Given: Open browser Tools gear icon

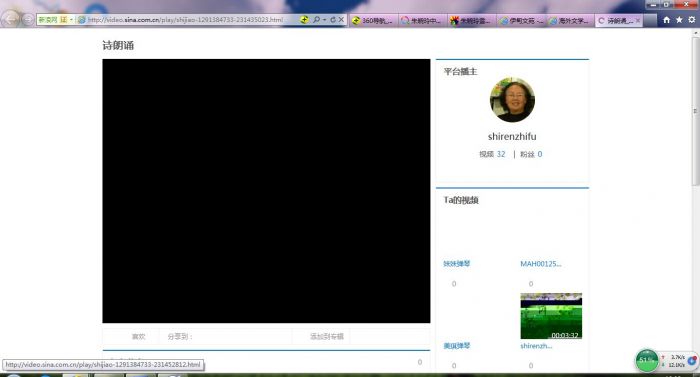Looking at the screenshot, I should pos(692,20).
